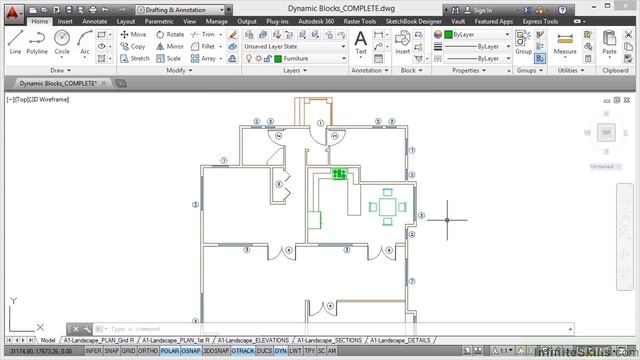Open A1-Landscape_SECTIONS layout tab
Screen dimensions: 640x360
click(329, 340)
